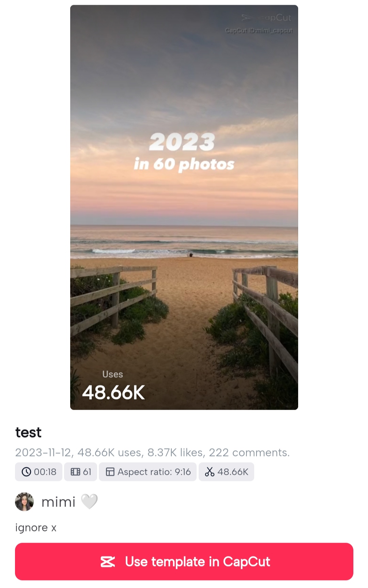This screenshot has height=588, width=368.
Task: Toggle the Aspect ratio 9:16 chip
Action: (147, 472)
